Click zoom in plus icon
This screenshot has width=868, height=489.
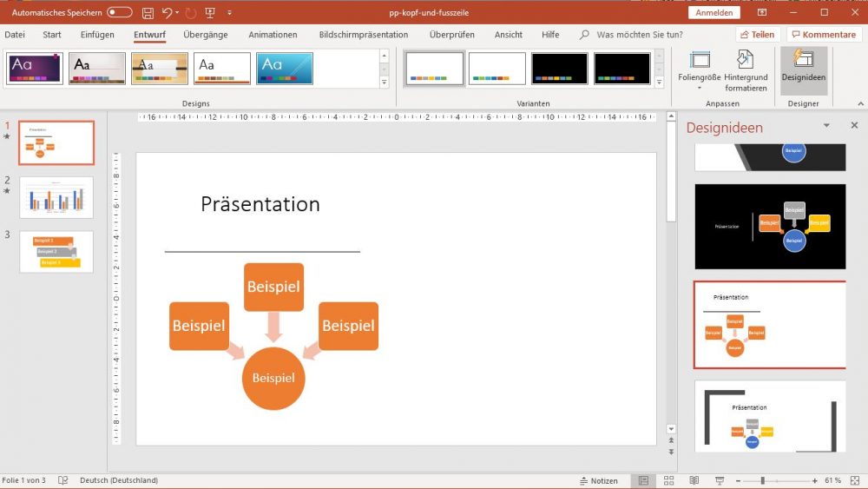click(814, 480)
